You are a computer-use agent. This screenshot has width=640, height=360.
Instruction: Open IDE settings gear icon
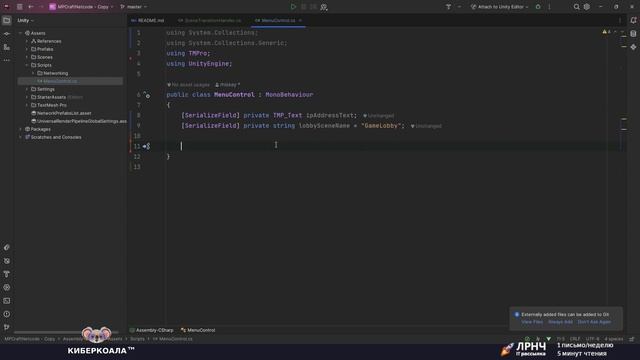pyautogui.click(x=587, y=7)
